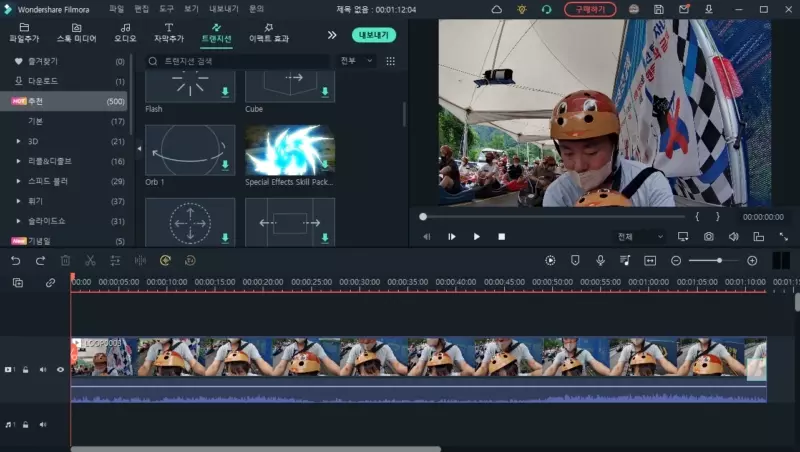This screenshot has height=452, width=800.
Task: Open the 전부 filter dropdown
Action: click(x=356, y=61)
